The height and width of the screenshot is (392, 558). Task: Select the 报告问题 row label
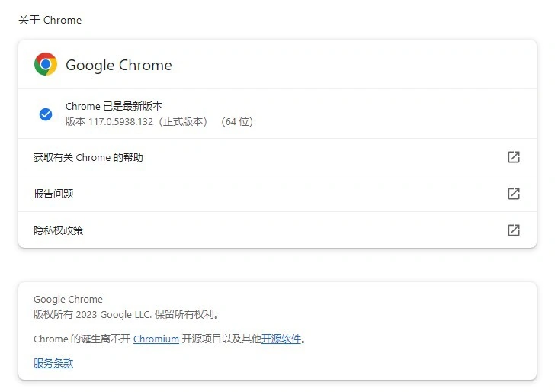click(x=53, y=194)
